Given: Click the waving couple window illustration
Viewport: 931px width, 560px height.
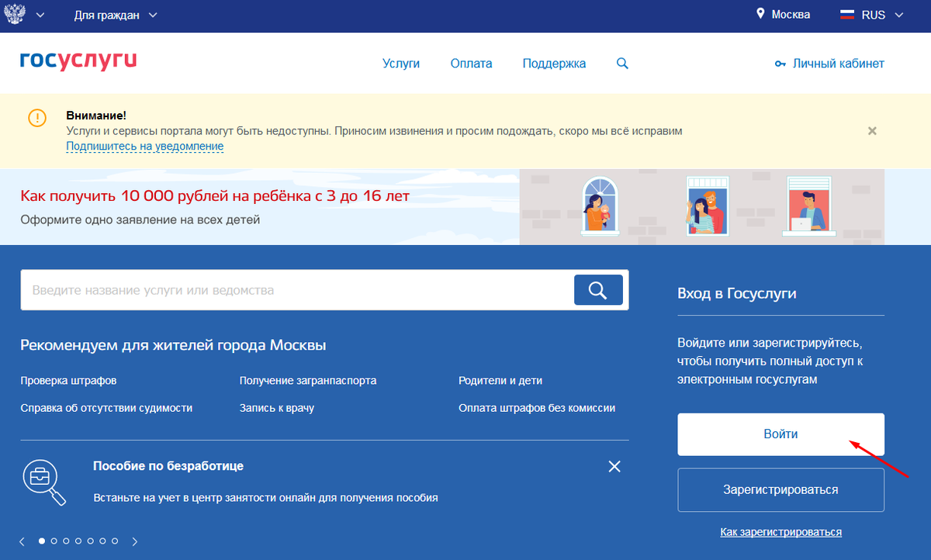Looking at the screenshot, I should point(708,205).
